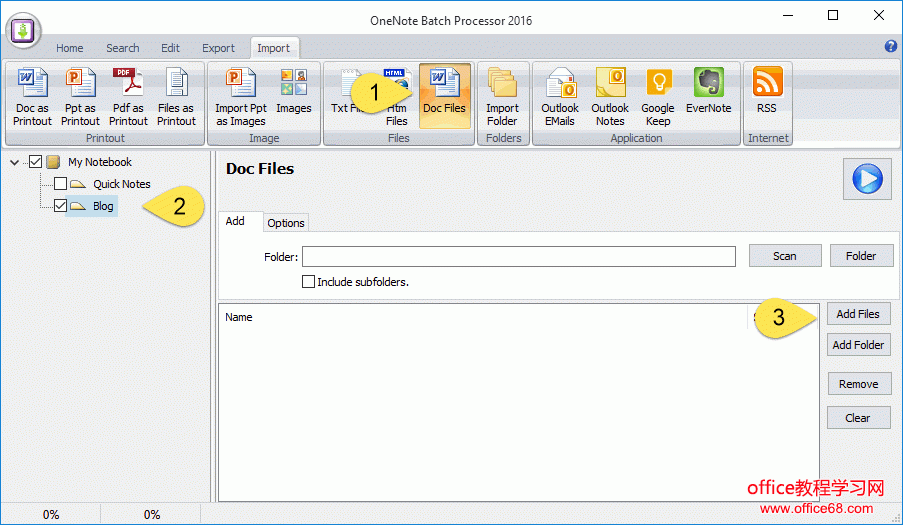Open the Images import tool
Image resolution: width=903 pixels, height=525 pixels.
294,92
